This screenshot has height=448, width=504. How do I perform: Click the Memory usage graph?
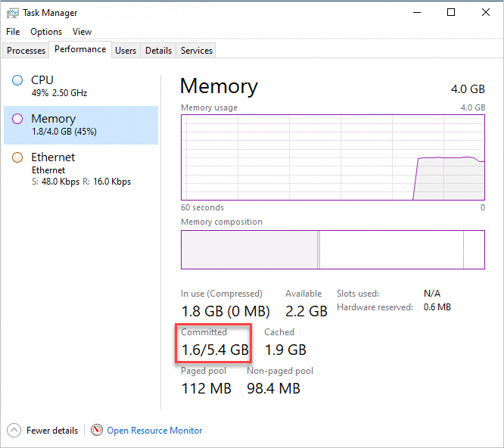[333, 157]
